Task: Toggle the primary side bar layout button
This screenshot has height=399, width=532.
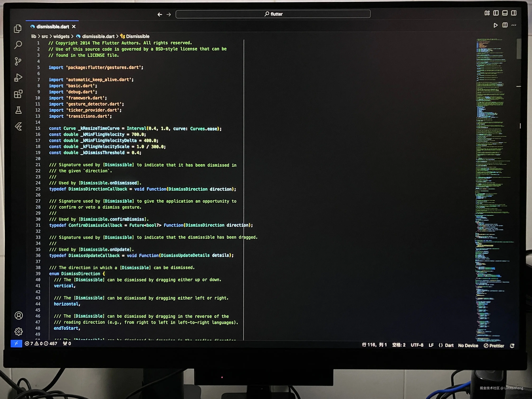Action: point(496,13)
